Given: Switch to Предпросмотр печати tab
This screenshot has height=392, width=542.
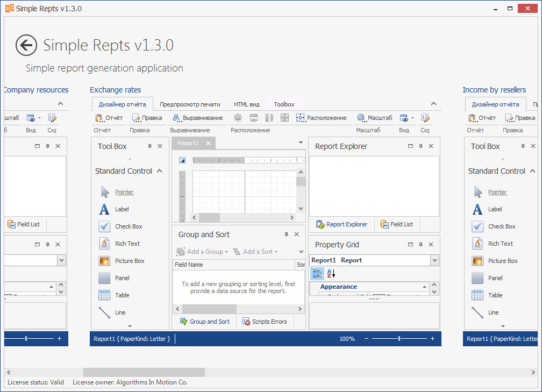Looking at the screenshot, I should 190,104.
